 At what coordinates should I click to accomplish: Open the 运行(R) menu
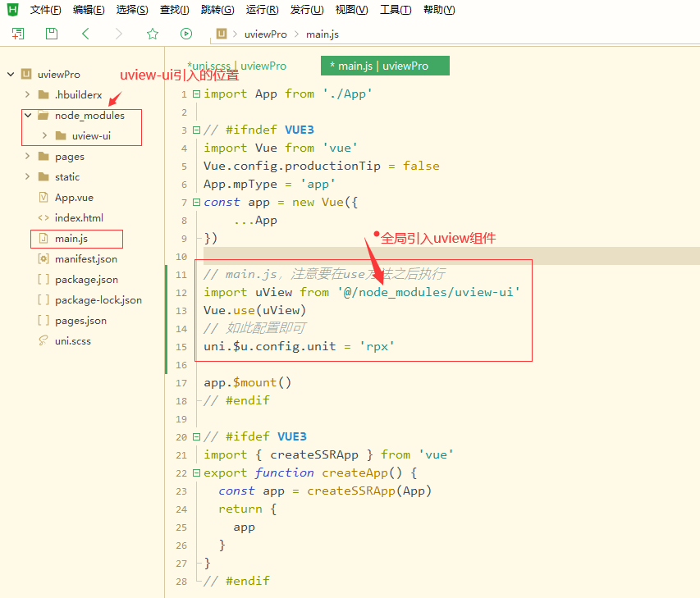point(262,10)
